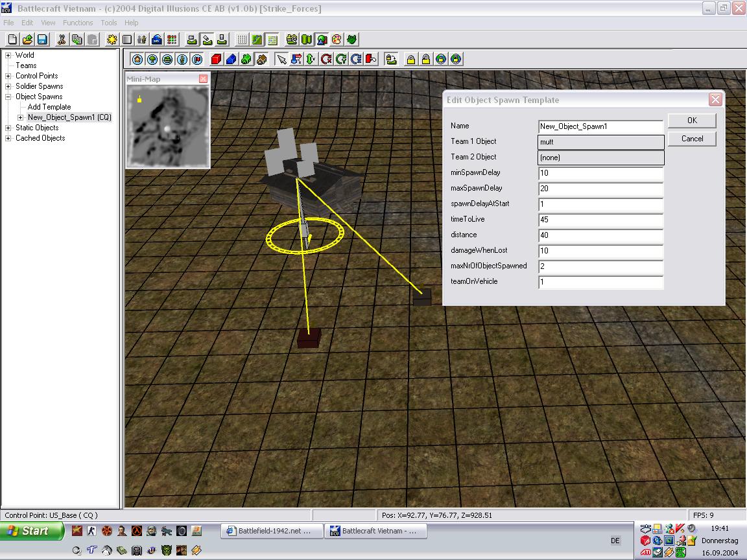Select the red cube object icon
747x560 pixels.
[x=217, y=59]
